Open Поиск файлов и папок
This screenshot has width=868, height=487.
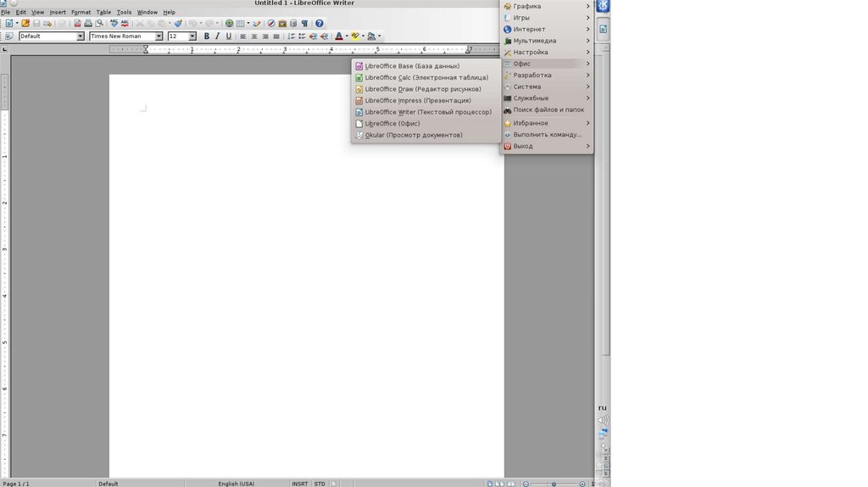pos(547,109)
